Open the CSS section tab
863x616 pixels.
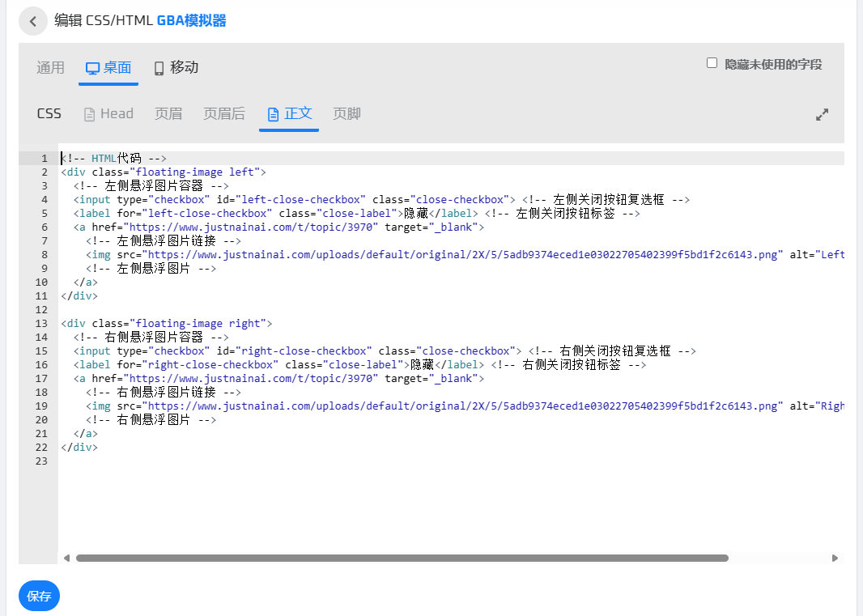tap(49, 114)
